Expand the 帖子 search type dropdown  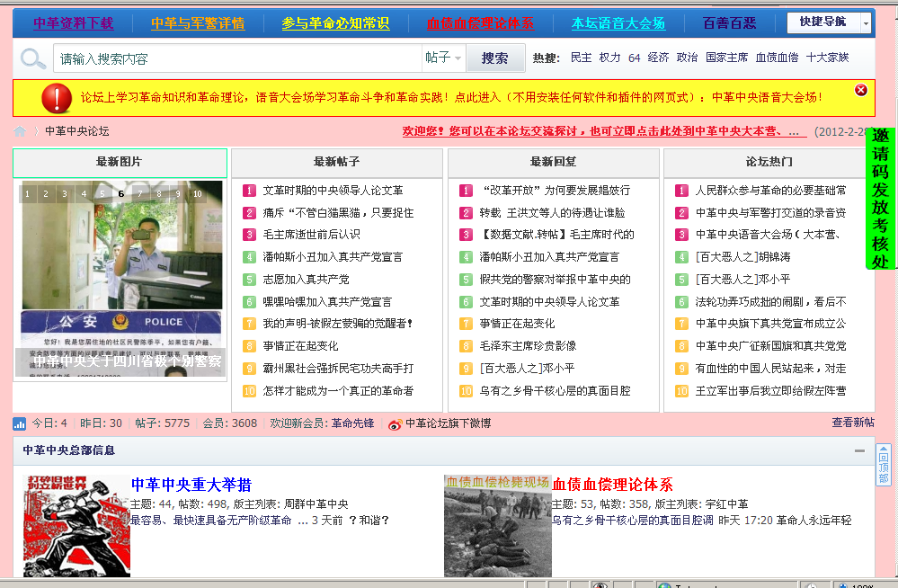pos(442,58)
